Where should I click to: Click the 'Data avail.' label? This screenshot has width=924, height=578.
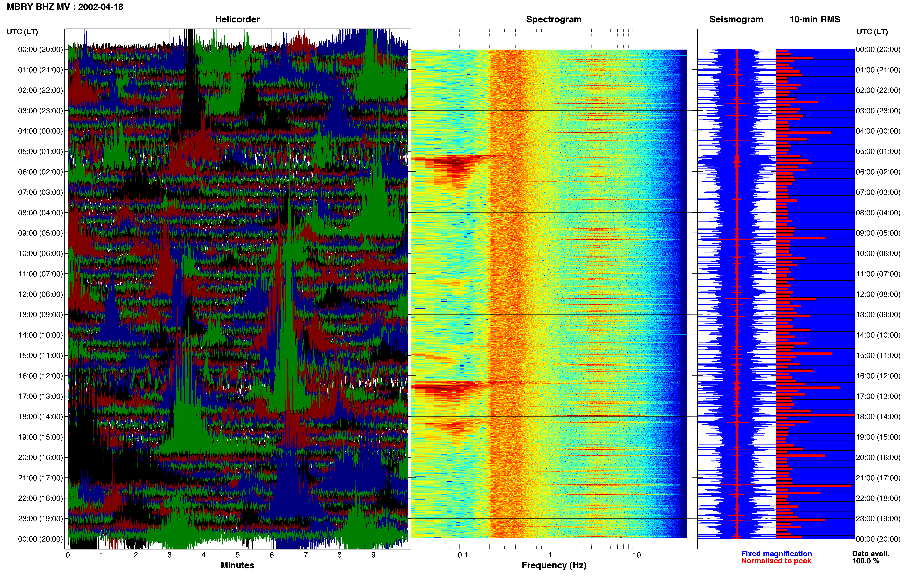(870, 554)
